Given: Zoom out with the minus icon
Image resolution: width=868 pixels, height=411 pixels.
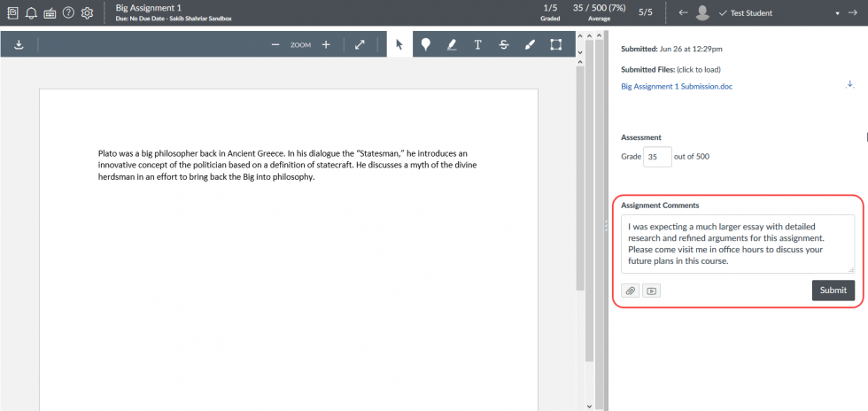Looking at the screenshot, I should pos(275,45).
